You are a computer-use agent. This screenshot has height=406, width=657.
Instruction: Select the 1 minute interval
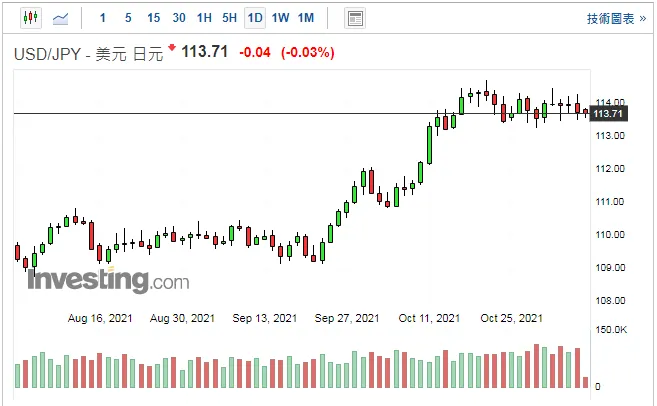103,18
